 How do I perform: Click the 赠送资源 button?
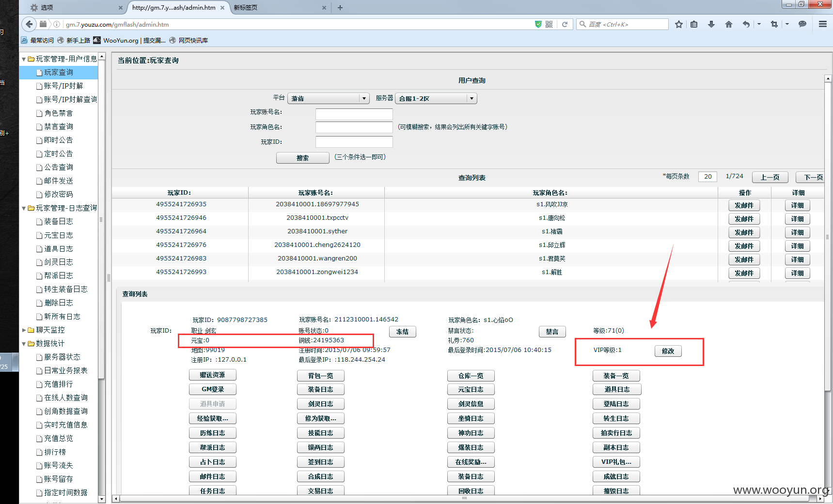[213, 375]
